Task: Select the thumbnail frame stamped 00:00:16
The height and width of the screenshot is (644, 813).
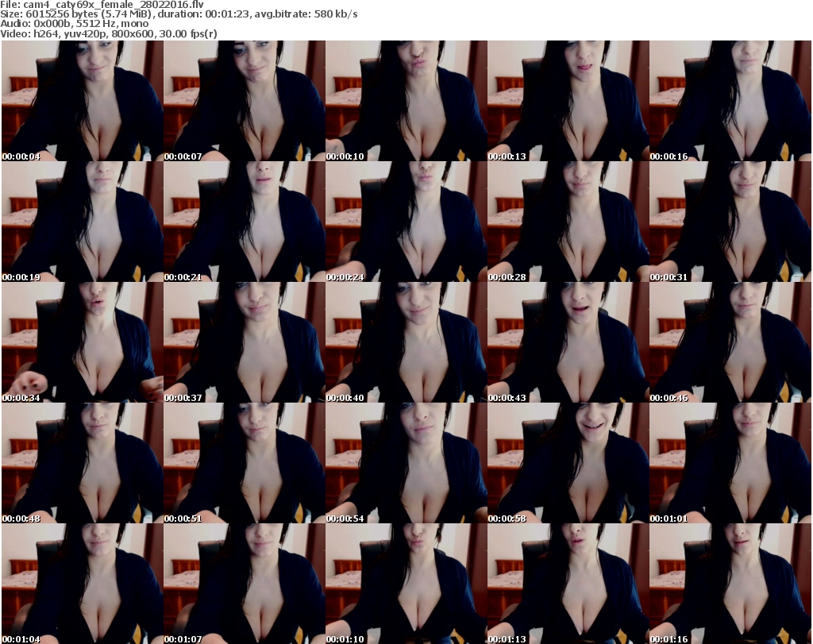Action: pos(730,101)
